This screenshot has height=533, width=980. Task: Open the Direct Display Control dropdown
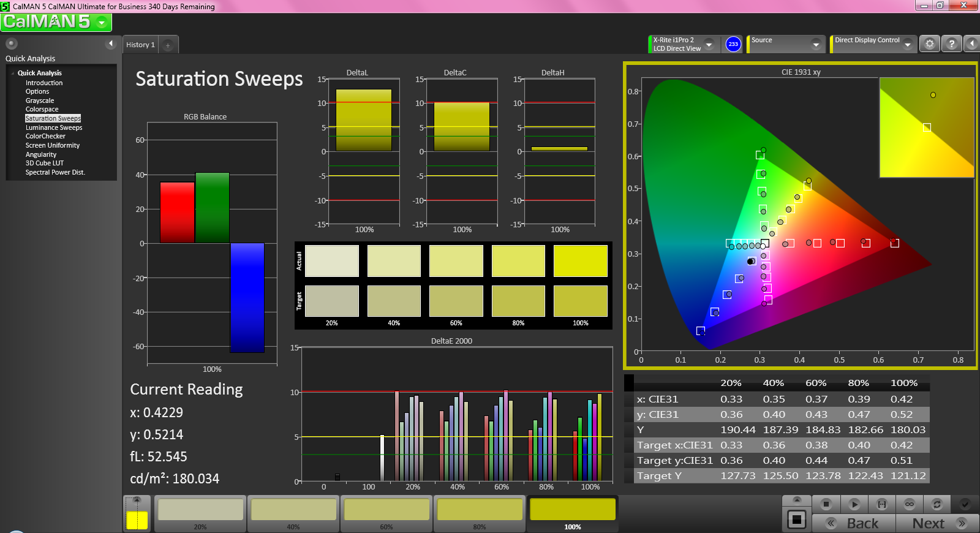[908, 44]
